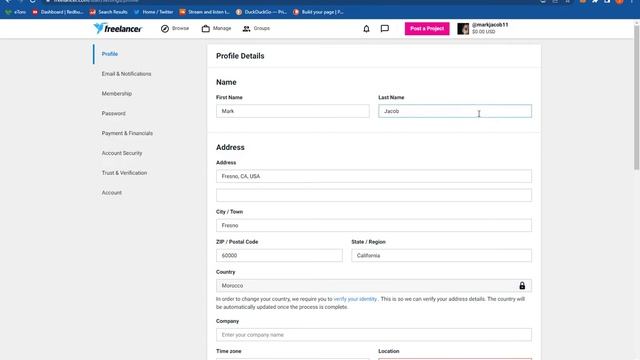640x360 pixels.
Task: Open the Manage menu
Action: pyautogui.click(x=216, y=28)
